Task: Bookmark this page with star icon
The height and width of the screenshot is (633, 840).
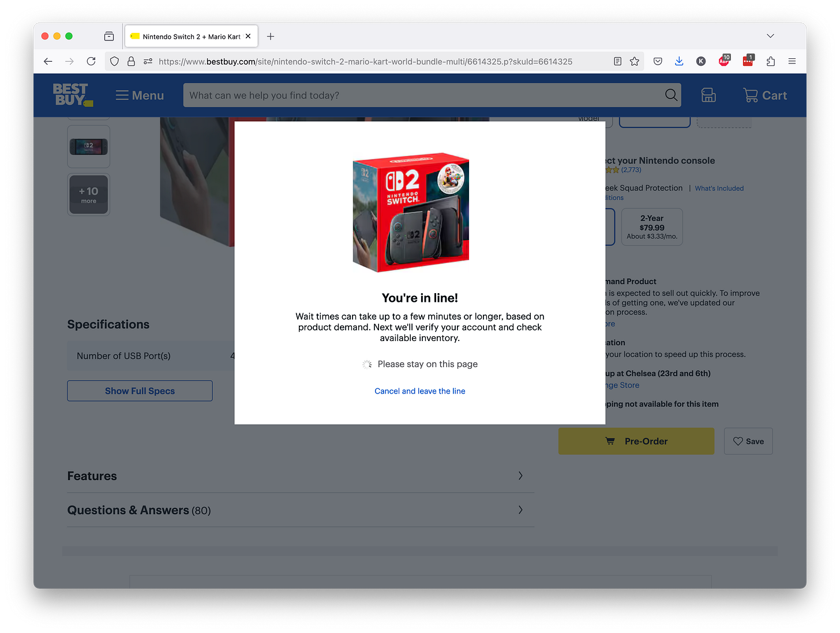Action: pos(635,61)
